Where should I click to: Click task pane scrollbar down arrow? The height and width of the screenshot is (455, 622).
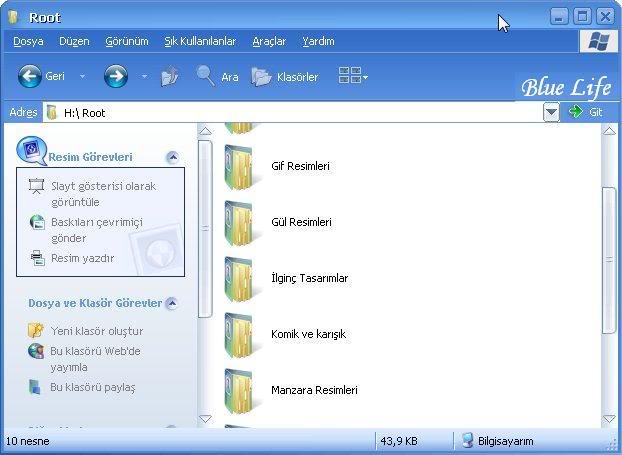[205, 419]
